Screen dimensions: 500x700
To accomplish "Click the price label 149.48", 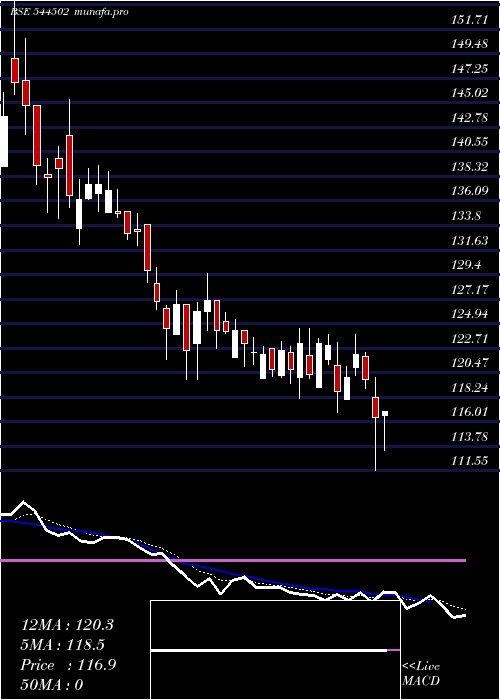I will pyautogui.click(x=470, y=44).
